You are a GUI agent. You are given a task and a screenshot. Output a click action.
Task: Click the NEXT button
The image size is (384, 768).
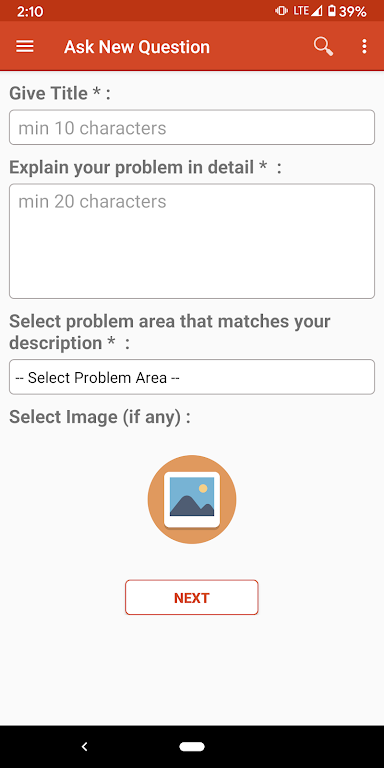(192, 598)
